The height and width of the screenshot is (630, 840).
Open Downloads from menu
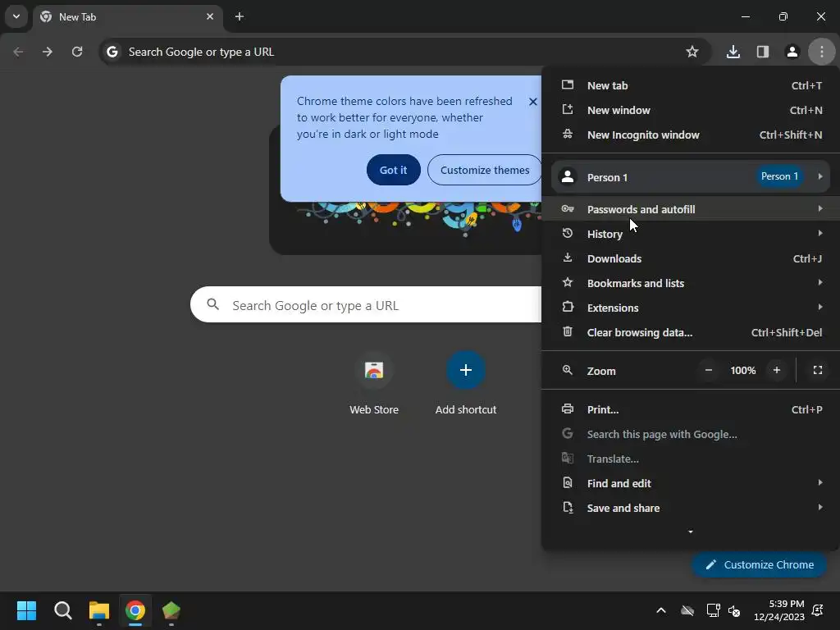[691, 258]
